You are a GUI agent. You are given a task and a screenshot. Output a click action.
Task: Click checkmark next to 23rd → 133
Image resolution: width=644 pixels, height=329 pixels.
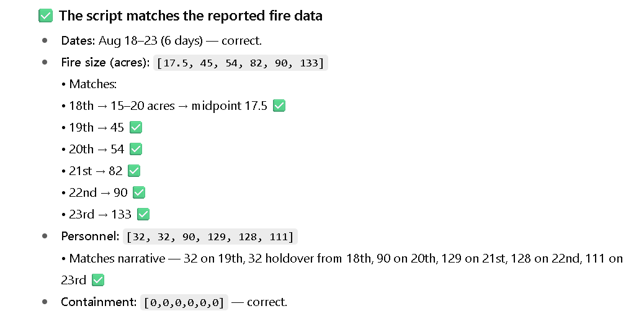coord(143,214)
